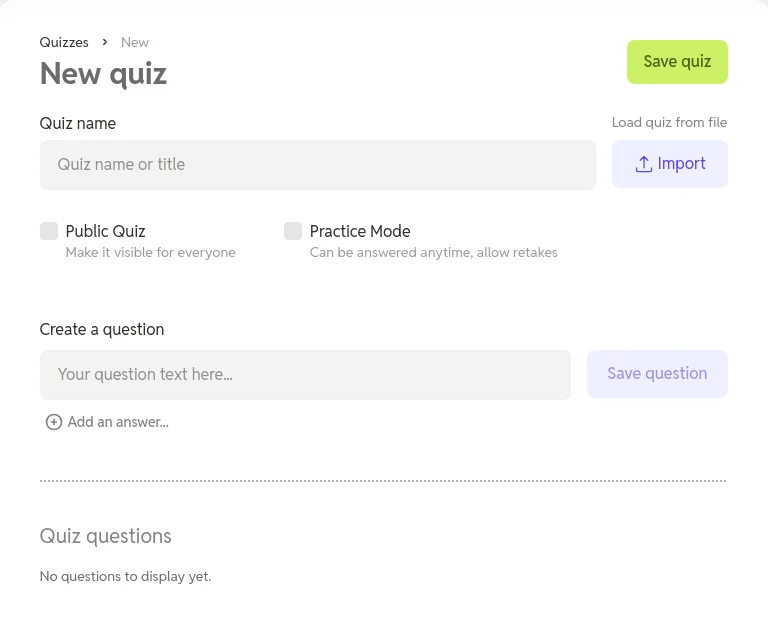Focus the Quiz name or title field

pyautogui.click(x=318, y=165)
